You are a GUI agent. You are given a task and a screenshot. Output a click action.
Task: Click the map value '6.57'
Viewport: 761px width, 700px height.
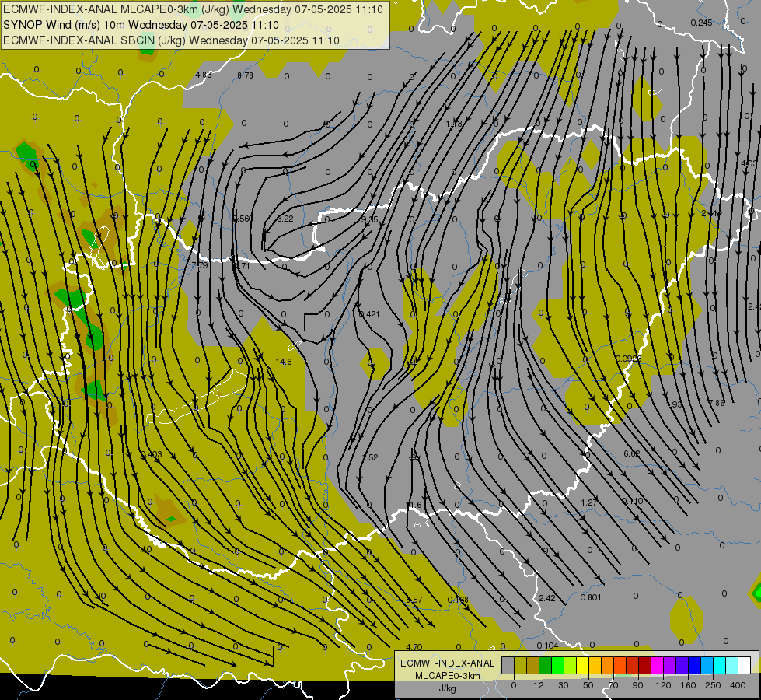click(414, 600)
